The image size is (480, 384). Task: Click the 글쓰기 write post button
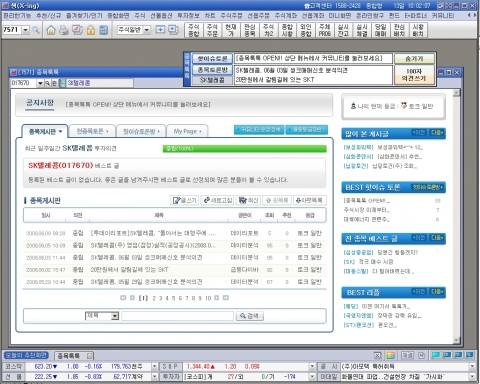[x=185, y=200]
